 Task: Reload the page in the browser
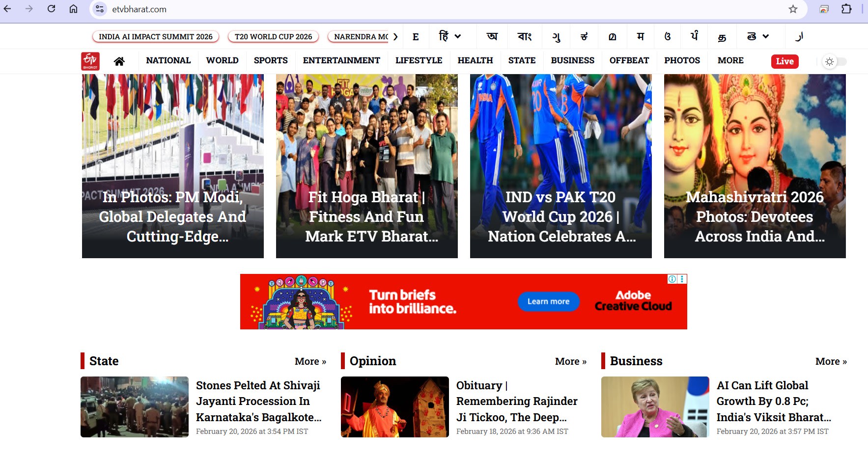51,9
